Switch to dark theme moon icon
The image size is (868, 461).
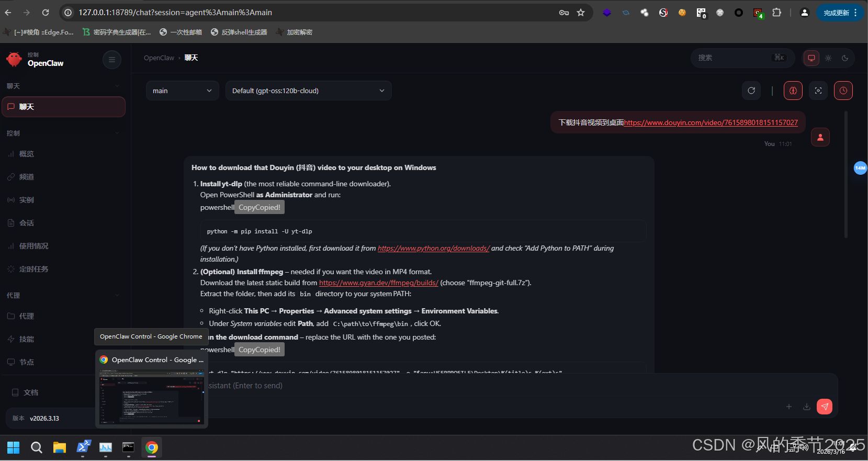[845, 58]
